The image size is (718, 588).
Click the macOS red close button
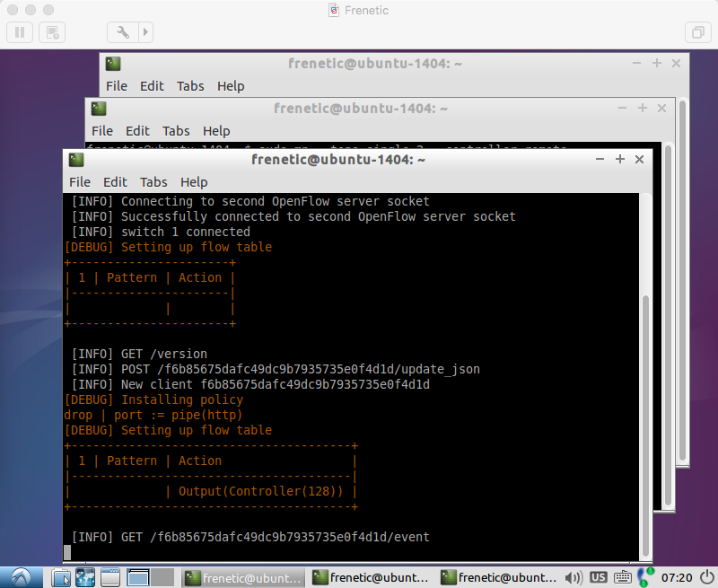click(x=13, y=10)
